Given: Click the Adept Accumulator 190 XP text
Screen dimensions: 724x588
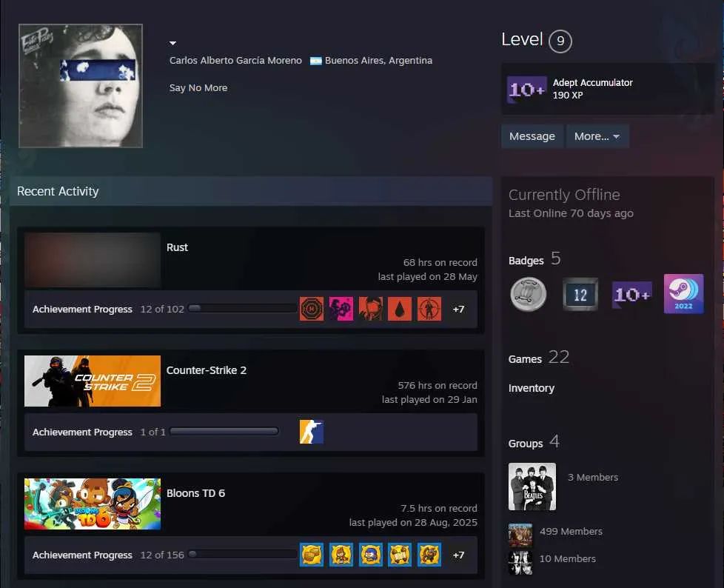Looking at the screenshot, I should click(x=592, y=89).
